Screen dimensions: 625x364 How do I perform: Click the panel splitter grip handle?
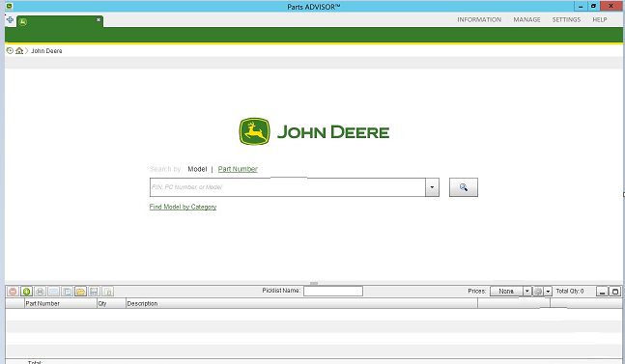tap(314, 284)
